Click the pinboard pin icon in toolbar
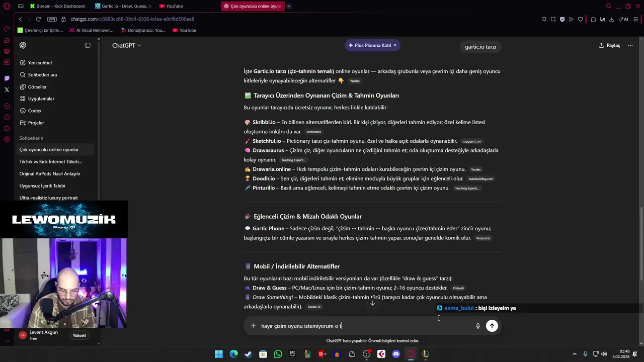This screenshot has height=362, width=644. 544,19
